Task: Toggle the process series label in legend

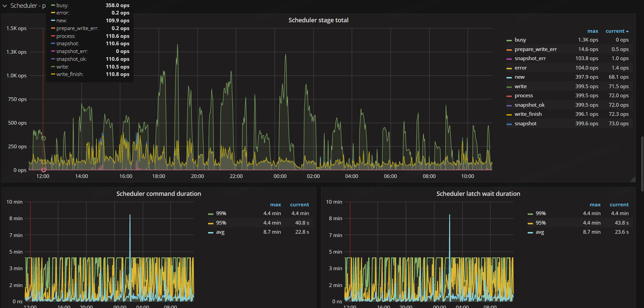Action: pyautogui.click(x=524, y=96)
